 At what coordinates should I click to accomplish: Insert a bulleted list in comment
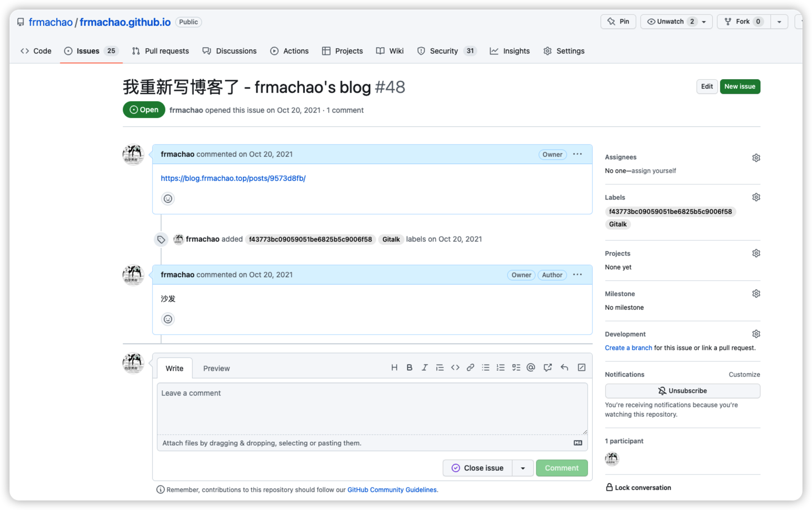pos(485,367)
